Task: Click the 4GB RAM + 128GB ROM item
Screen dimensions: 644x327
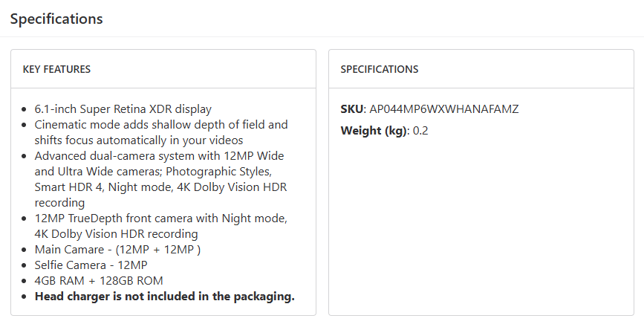Action: tap(99, 281)
